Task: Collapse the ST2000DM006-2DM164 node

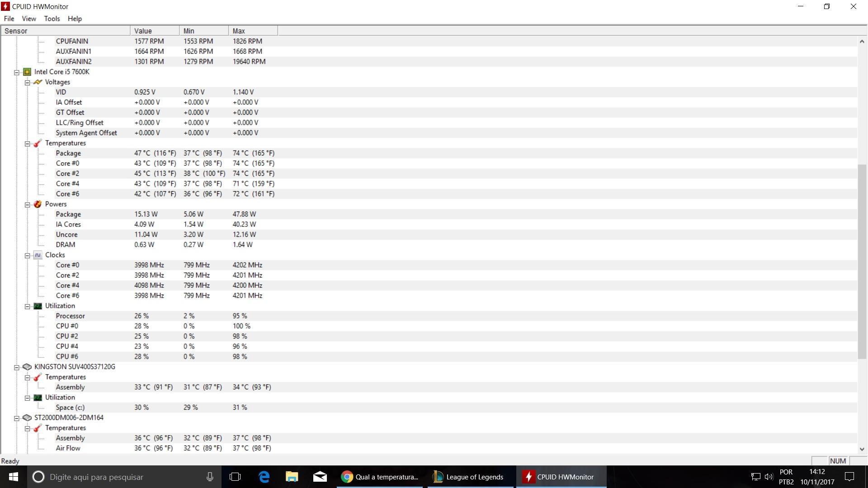Action: pos(17,418)
